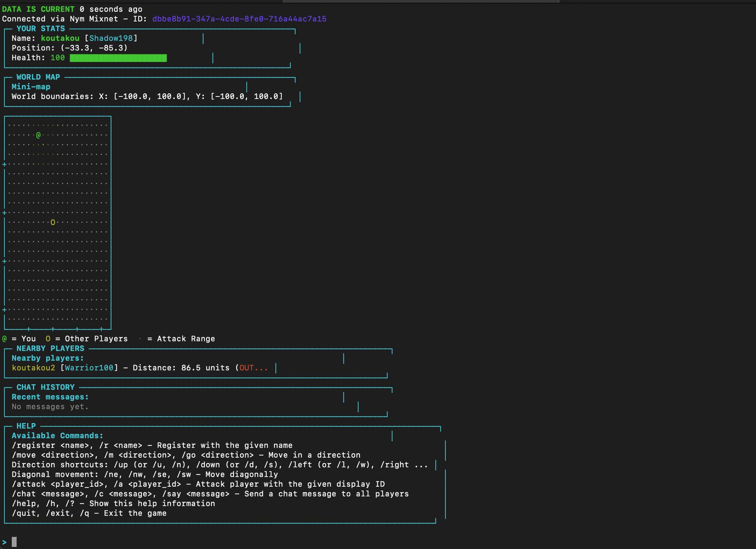Click the '0 seconds ago' text
The height and width of the screenshot is (549, 756).
point(111,9)
